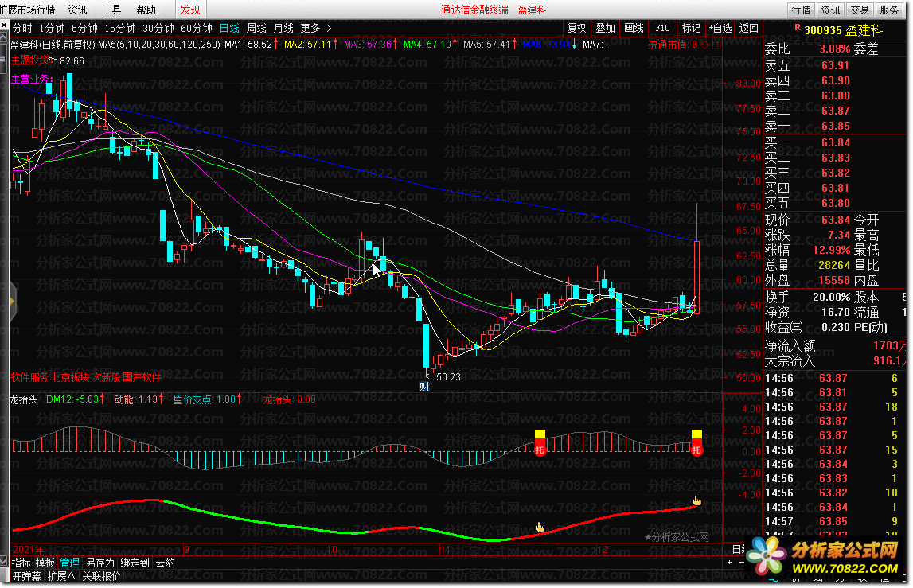The image size is (913, 588).
Task: Click the 软件服务 sector tag
Action: tap(29, 376)
